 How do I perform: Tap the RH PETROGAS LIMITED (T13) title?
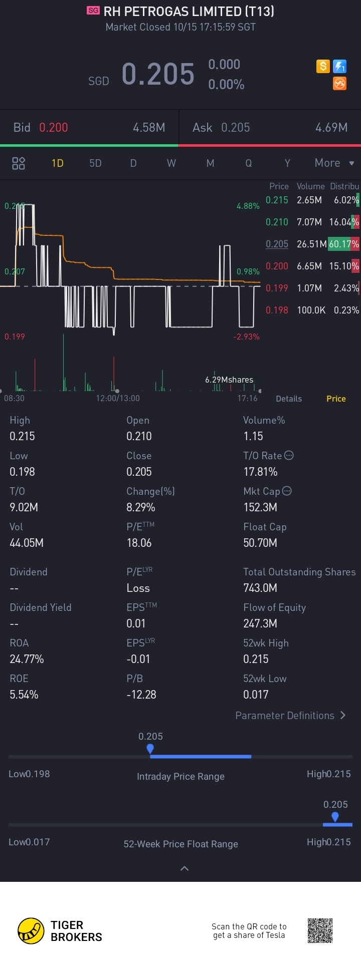[x=189, y=11]
